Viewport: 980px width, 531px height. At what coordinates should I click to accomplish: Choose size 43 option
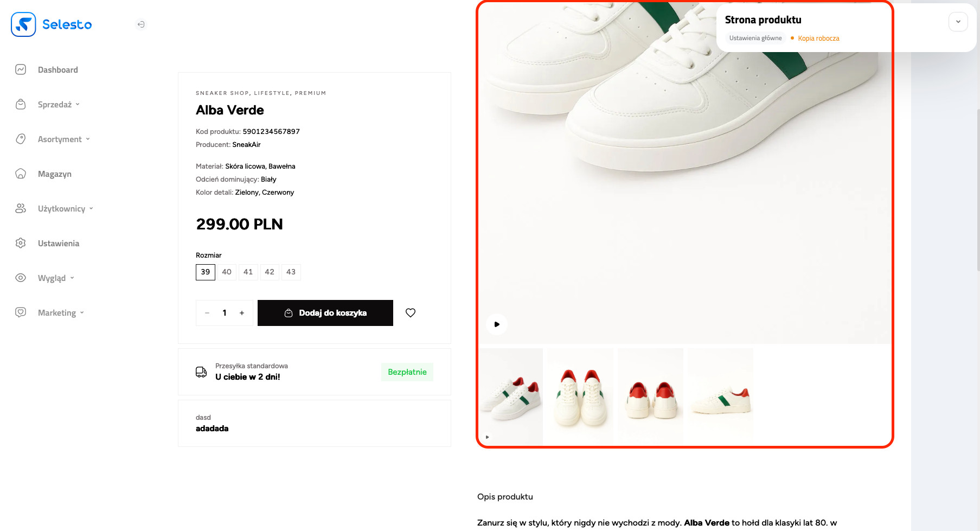(x=291, y=272)
